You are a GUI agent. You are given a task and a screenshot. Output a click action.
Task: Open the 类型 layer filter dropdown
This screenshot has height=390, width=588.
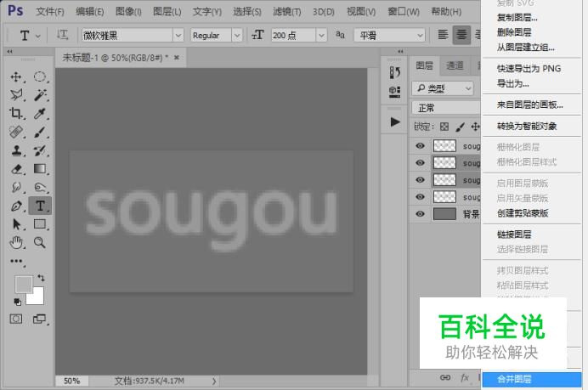point(443,88)
